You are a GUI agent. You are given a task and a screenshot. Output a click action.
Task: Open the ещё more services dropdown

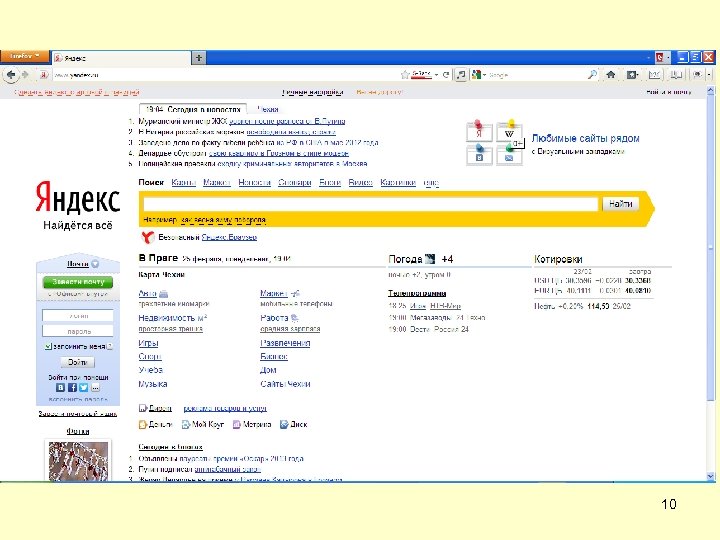pos(431,183)
